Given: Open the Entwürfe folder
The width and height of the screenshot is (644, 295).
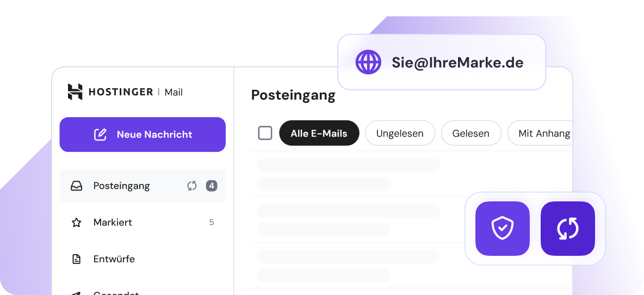Looking at the screenshot, I should pyautogui.click(x=114, y=259).
